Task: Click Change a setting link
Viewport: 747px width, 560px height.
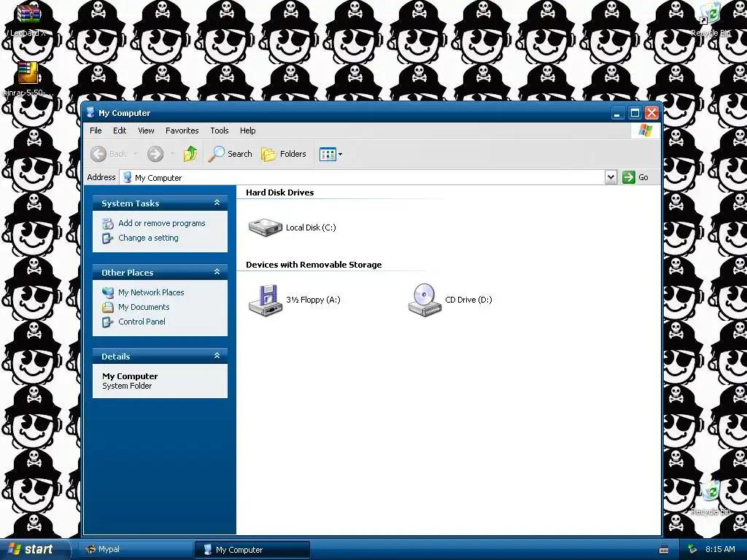Action: (x=148, y=238)
